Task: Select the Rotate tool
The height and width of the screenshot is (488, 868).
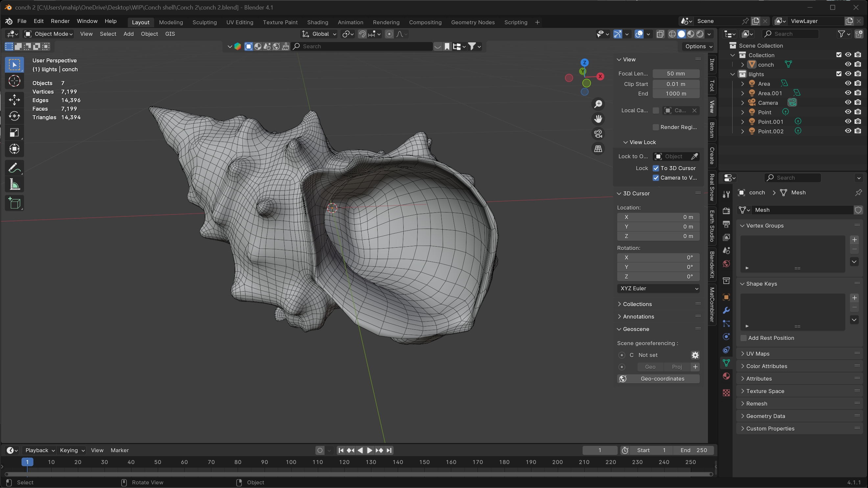Action: [x=14, y=116]
